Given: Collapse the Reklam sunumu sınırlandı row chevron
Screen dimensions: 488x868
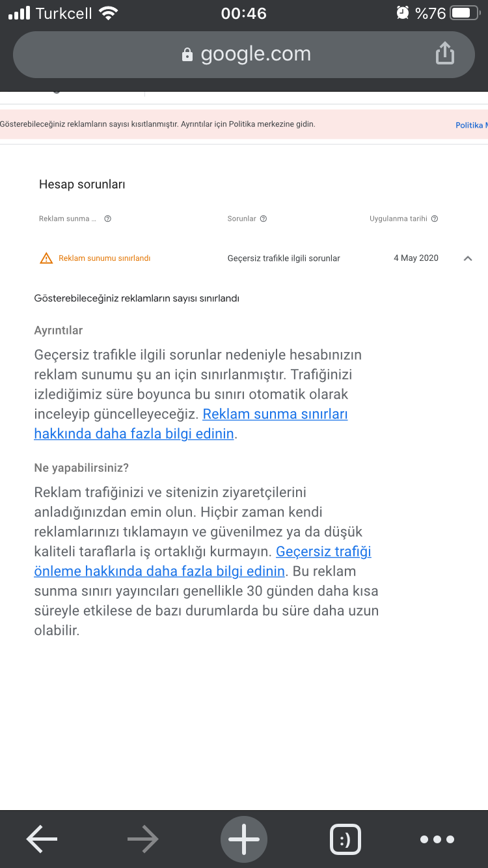Looking at the screenshot, I should 468,258.
